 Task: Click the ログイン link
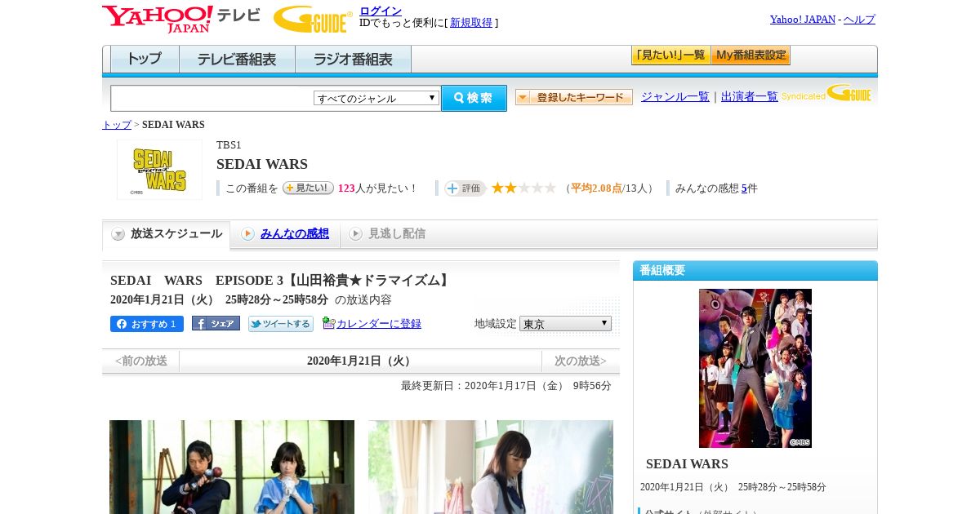381,11
